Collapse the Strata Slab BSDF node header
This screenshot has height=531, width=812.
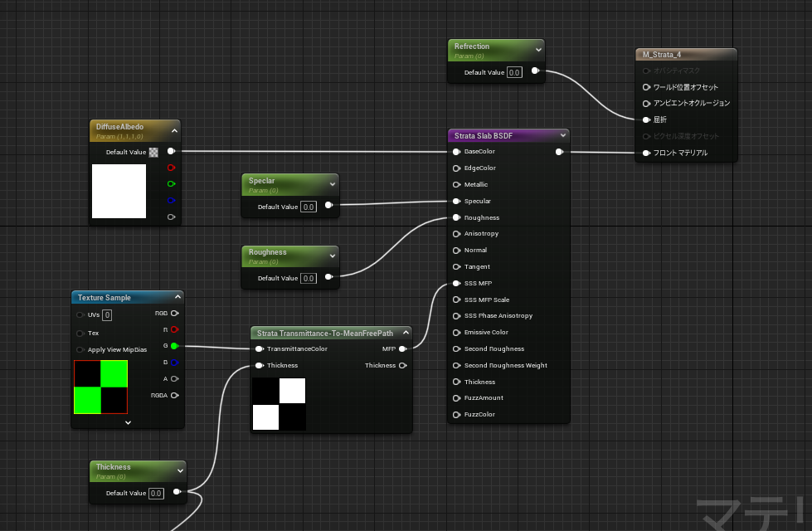click(563, 135)
